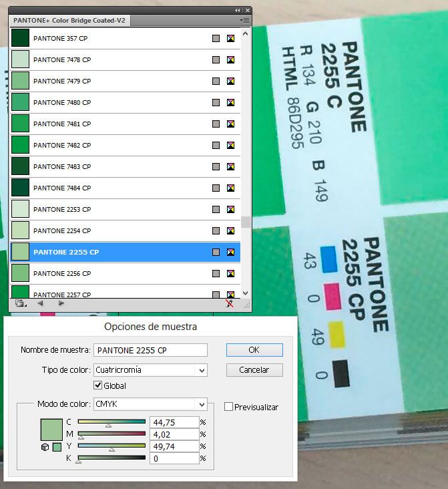Click CMYK mode icon for PANTONE 357 CP

click(231, 38)
